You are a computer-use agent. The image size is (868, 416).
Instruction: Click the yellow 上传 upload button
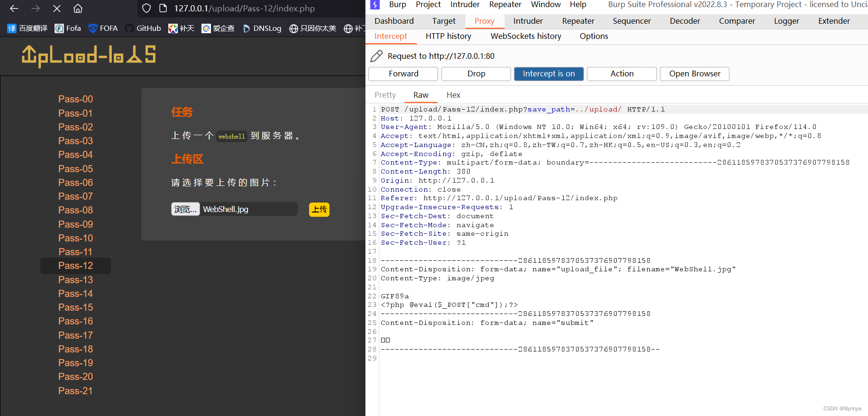tap(319, 209)
